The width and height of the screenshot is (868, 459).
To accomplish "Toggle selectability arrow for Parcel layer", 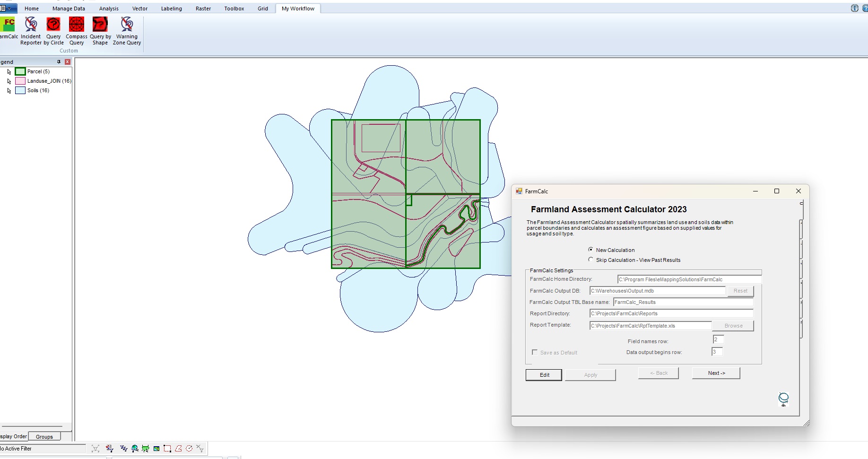I will click(9, 72).
